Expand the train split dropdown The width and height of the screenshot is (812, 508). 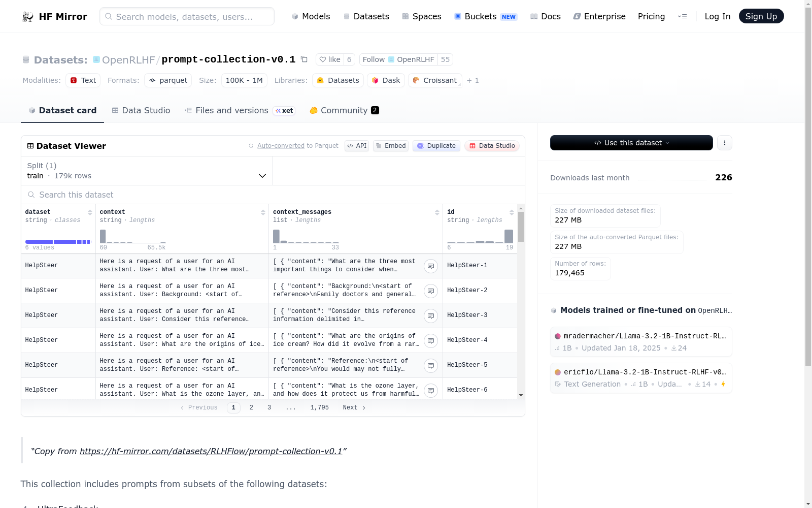click(x=147, y=171)
